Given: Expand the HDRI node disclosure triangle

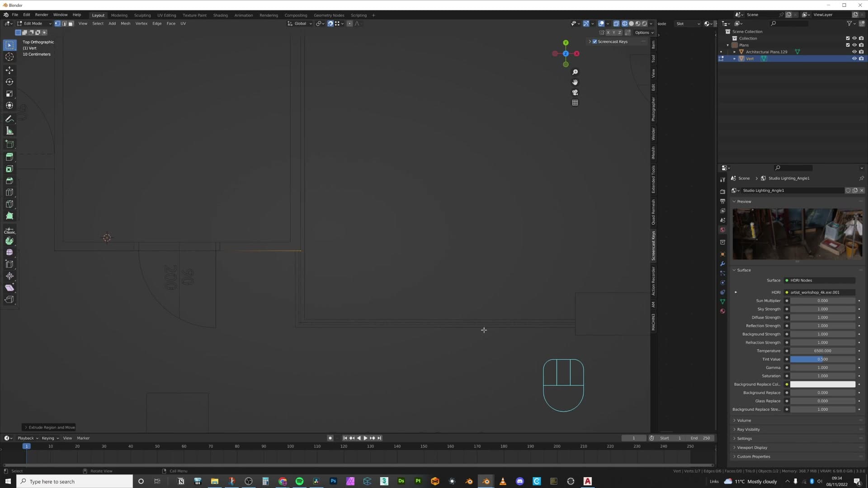Looking at the screenshot, I should (x=736, y=292).
